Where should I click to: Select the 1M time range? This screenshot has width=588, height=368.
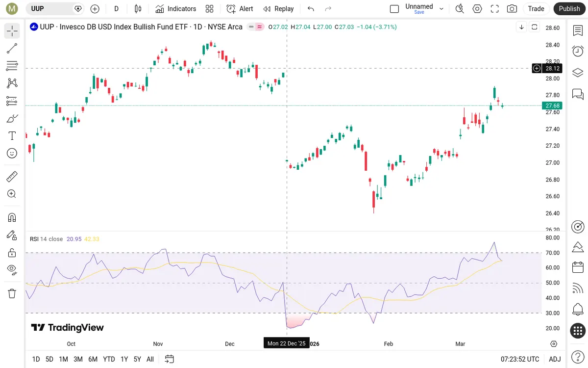(x=63, y=359)
